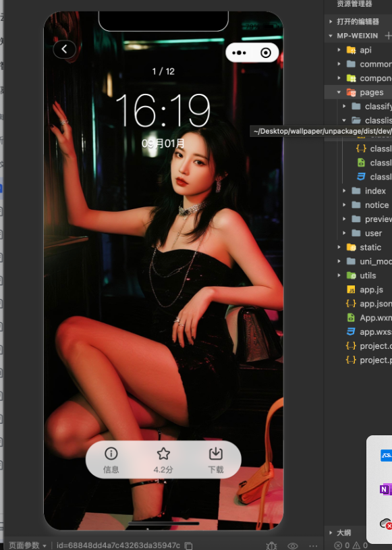Image resolution: width=392 pixels, height=550 pixels.
Task: Toggle the eye icon in the simulator status bar
Action: click(293, 545)
